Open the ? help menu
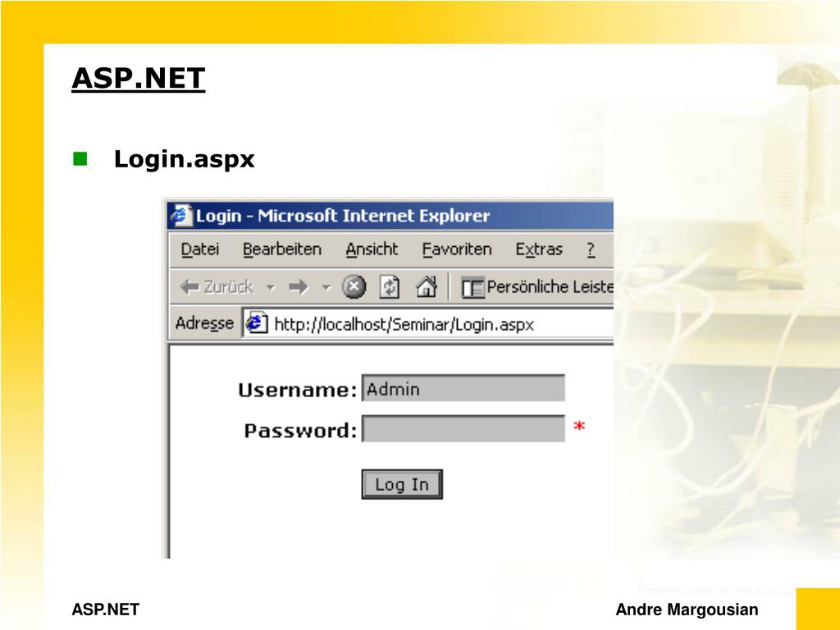The height and width of the screenshot is (630, 840). [x=591, y=249]
